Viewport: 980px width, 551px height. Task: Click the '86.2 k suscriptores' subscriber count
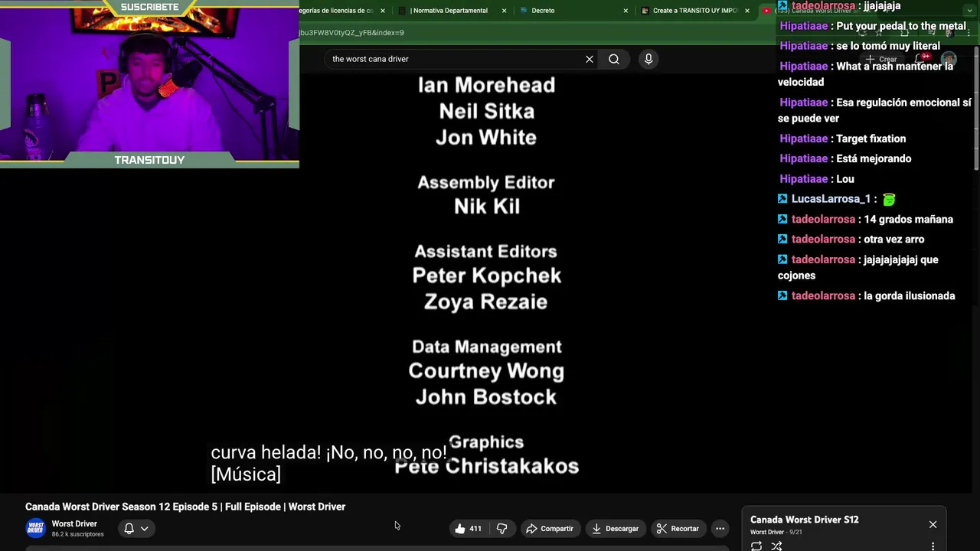[x=77, y=534]
